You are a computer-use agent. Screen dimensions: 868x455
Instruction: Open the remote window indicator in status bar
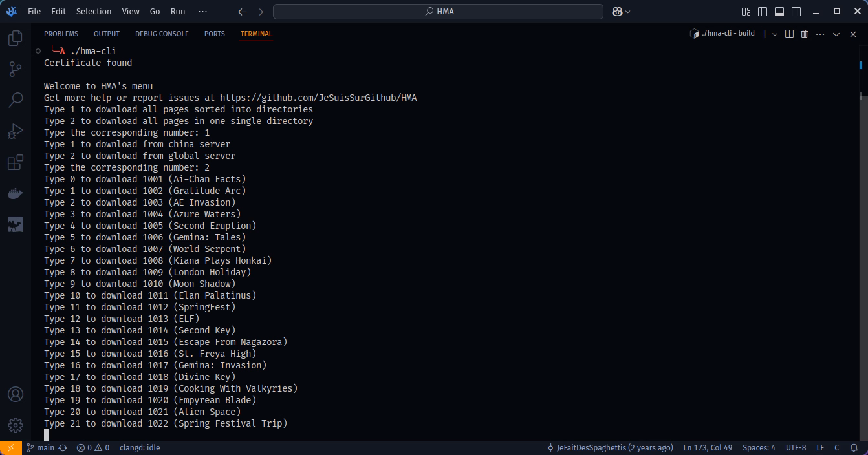point(10,447)
